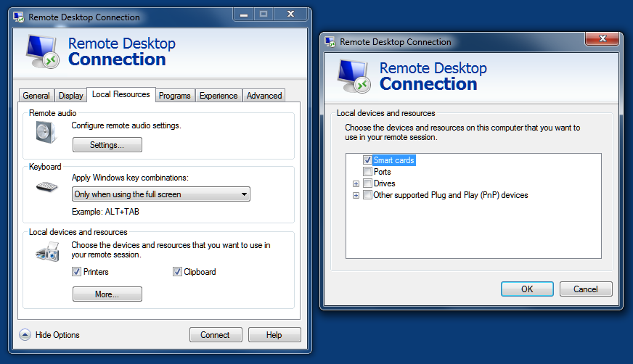Uncheck the Smart cards checkbox

367,160
